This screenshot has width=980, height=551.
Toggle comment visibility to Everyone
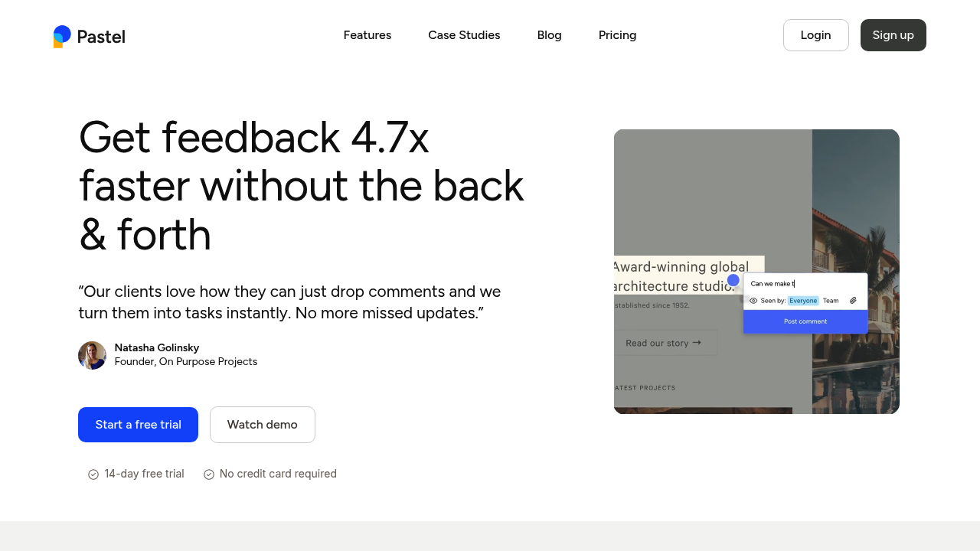[x=803, y=301]
